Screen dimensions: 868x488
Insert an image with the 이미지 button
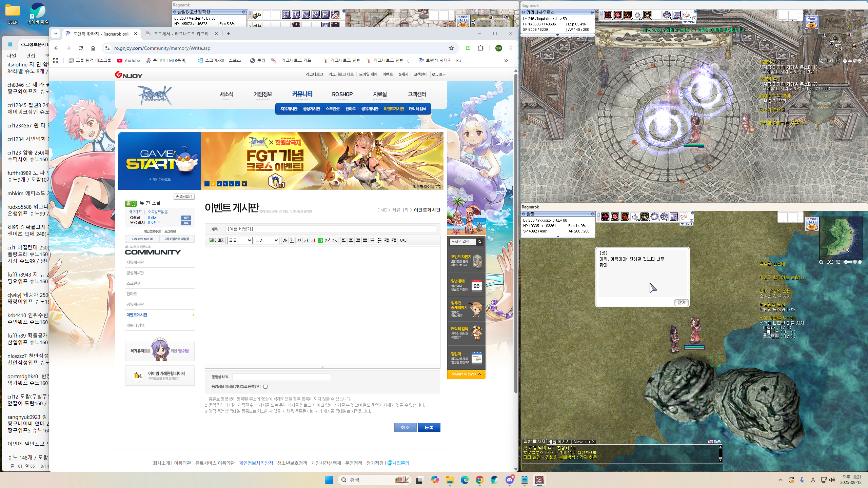[217, 240]
